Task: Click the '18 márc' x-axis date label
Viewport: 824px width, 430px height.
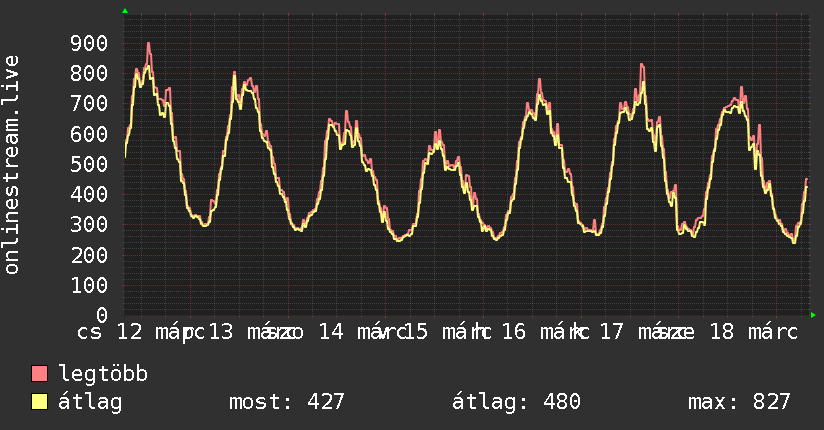Action: (754, 332)
